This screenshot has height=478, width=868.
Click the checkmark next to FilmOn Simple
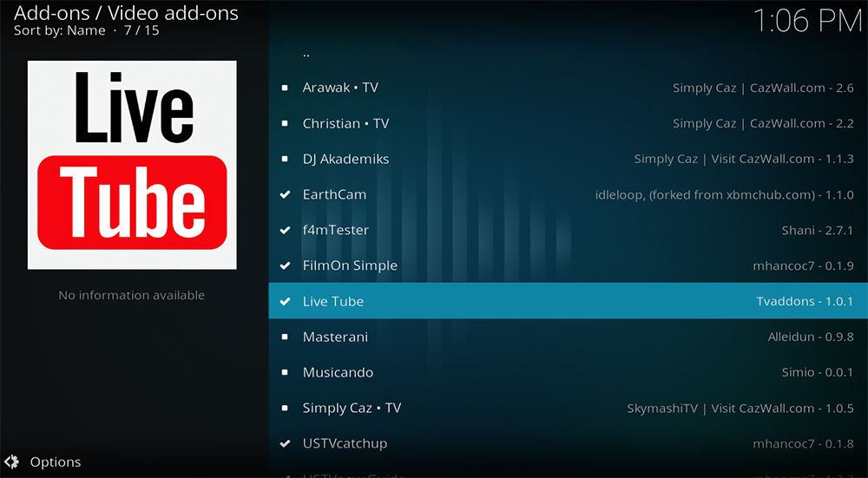click(285, 265)
